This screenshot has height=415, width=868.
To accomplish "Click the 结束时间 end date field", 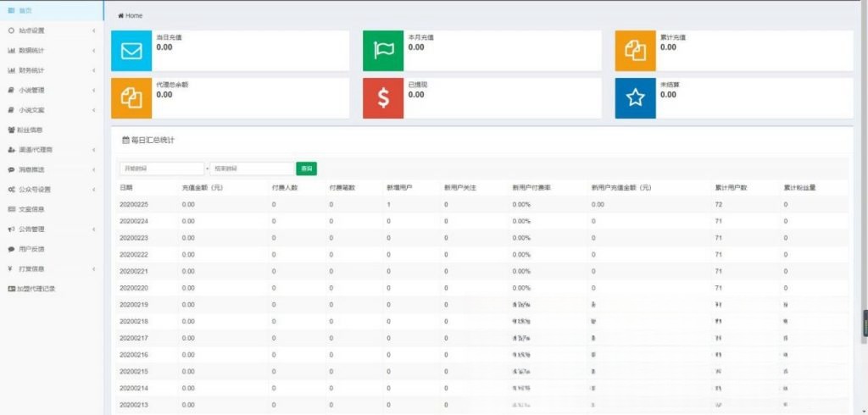I will click(252, 169).
